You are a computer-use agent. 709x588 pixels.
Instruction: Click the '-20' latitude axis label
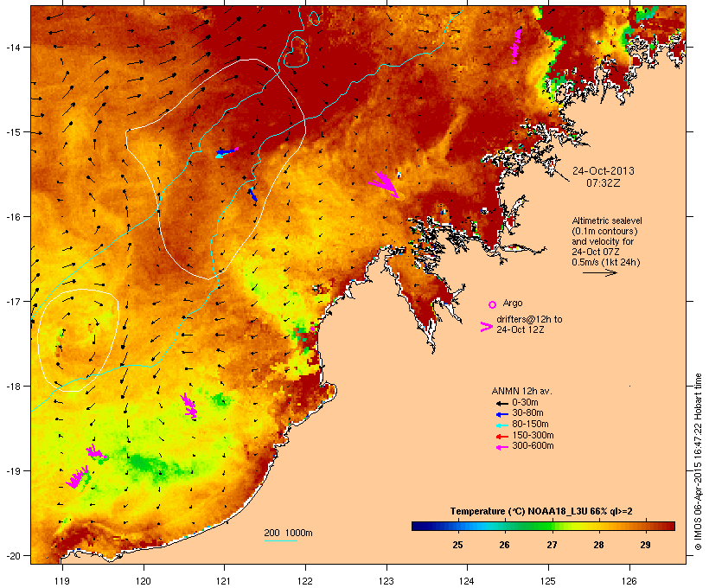[12, 556]
